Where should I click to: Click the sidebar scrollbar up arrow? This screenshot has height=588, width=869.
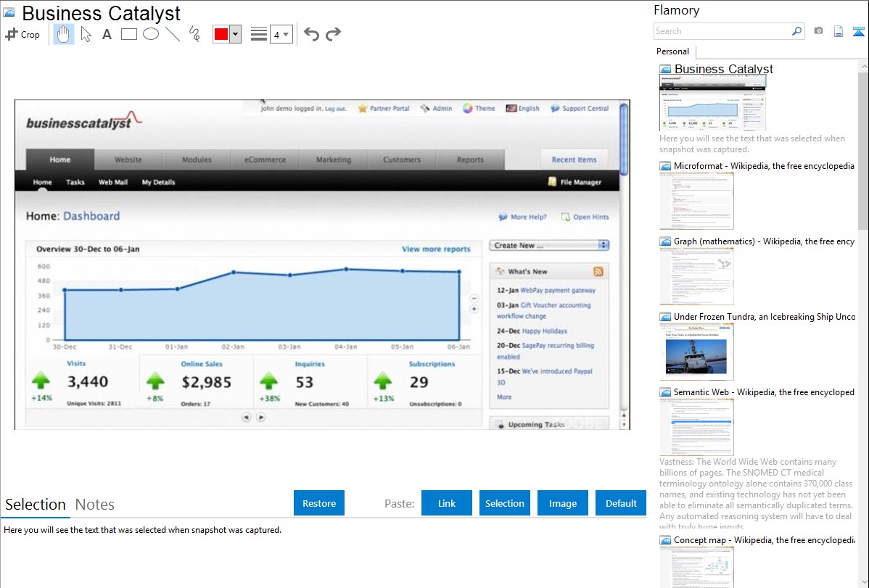tap(864, 66)
